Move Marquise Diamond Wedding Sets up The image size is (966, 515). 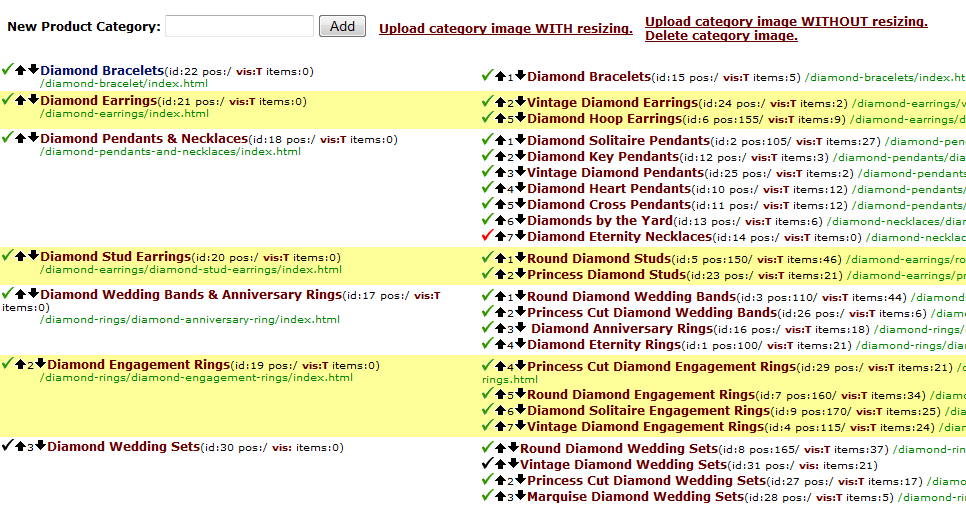[499, 497]
